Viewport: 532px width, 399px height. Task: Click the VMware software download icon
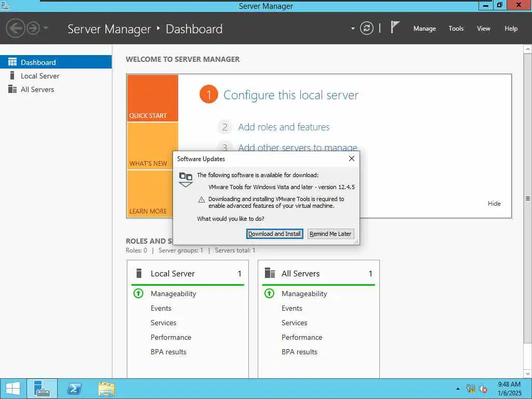(185, 179)
